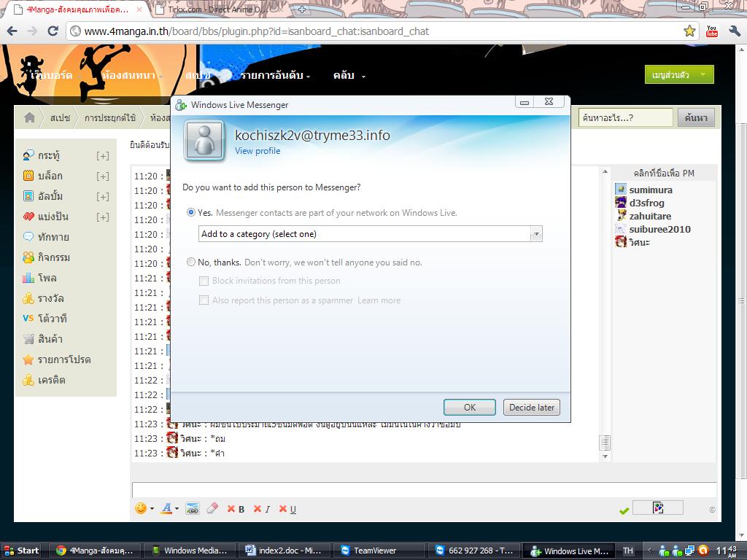Click the bookmark star icon
Screen dimensions: 747x560
689,31
